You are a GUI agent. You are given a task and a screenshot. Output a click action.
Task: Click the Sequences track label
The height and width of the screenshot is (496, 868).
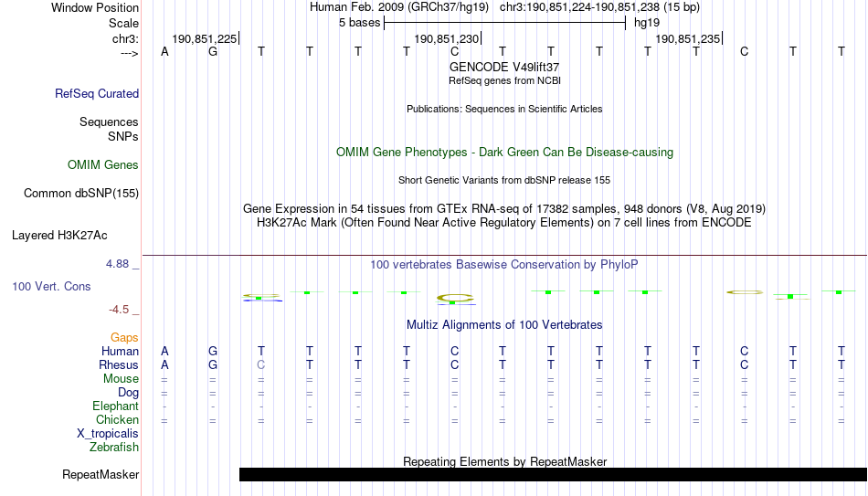109,121
